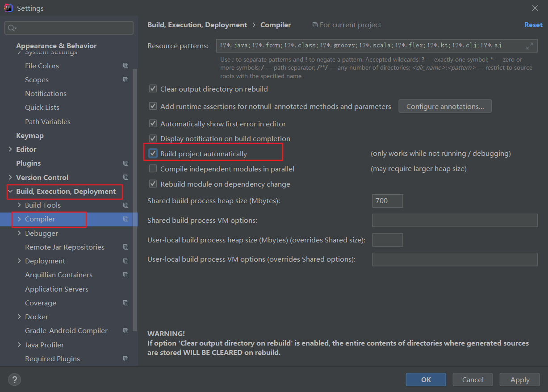Toggle Clear output directory on rebuild
This screenshot has width=548, height=392.
click(153, 89)
